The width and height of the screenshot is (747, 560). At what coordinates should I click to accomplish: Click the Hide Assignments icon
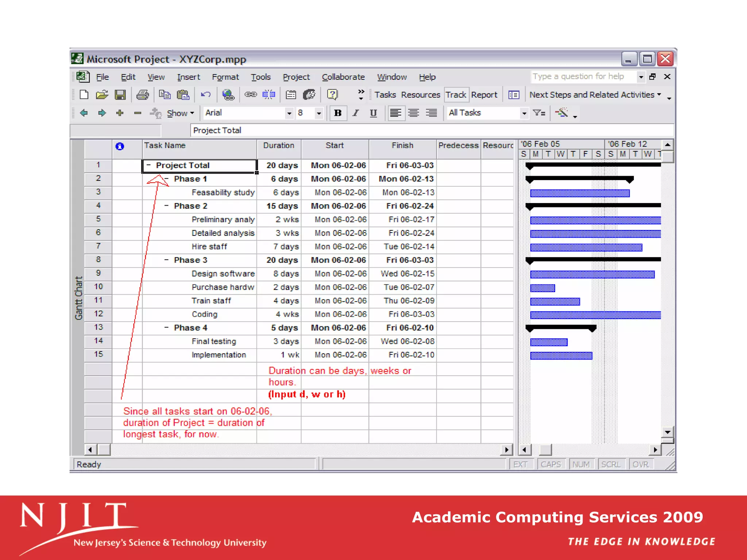(x=156, y=113)
